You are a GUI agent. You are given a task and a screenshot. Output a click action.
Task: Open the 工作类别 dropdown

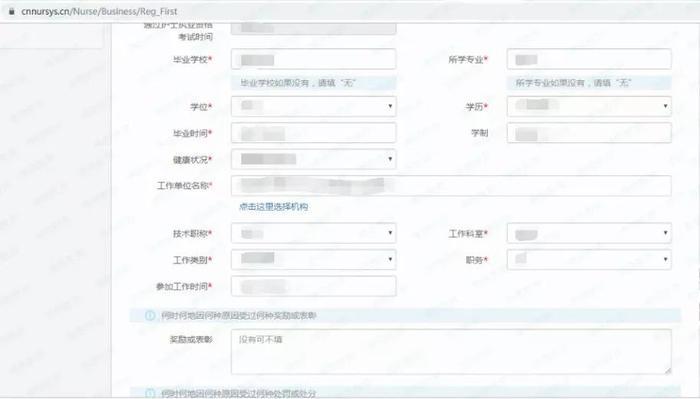(x=313, y=259)
